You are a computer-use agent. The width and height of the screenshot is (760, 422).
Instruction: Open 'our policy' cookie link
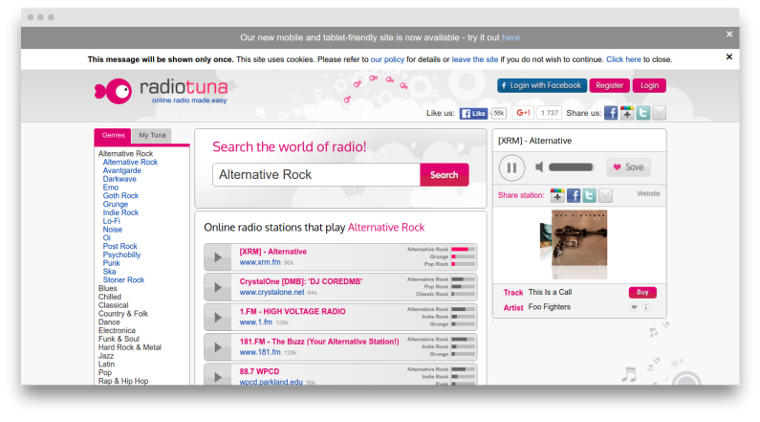coord(387,60)
